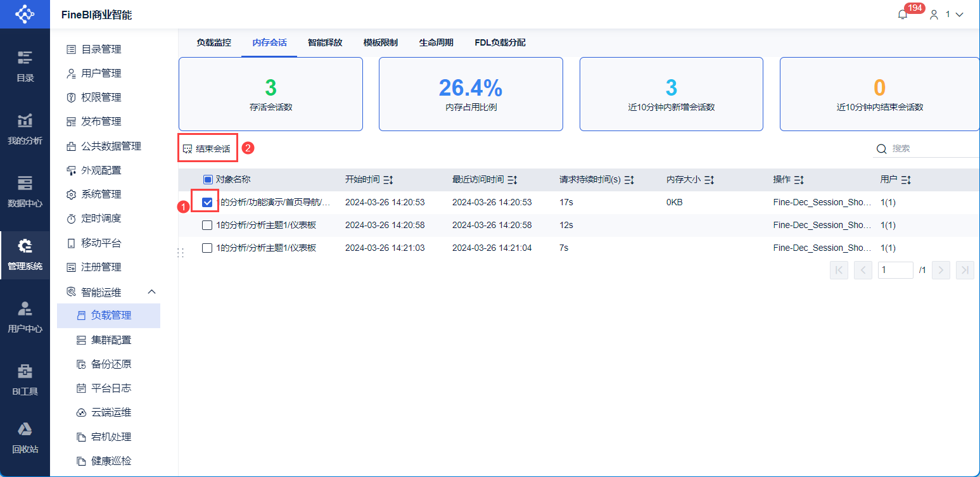Open 我的分析 in left navigation bar
The height and width of the screenshot is (477, 980).
(25, 129)
